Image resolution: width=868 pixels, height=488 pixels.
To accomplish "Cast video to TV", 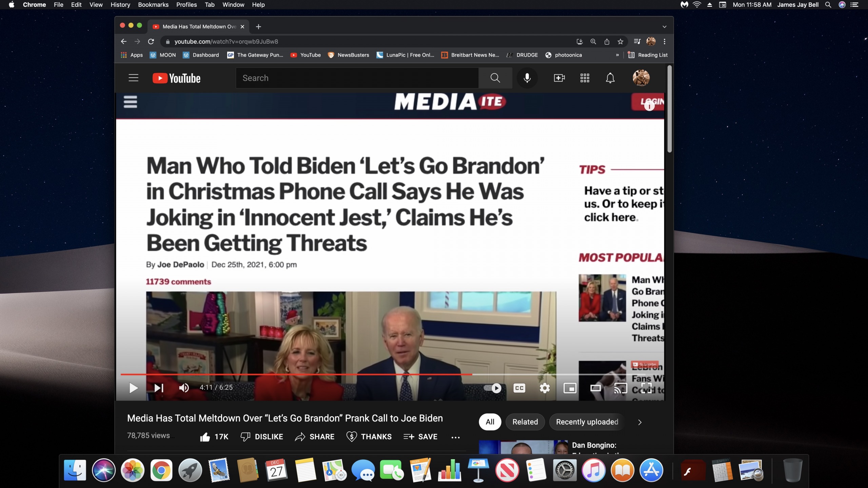I will pos(620,388).
